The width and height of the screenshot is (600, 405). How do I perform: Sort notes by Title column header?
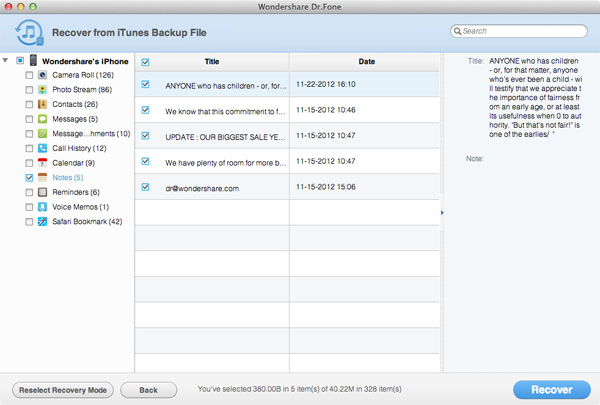pos(212,62)
